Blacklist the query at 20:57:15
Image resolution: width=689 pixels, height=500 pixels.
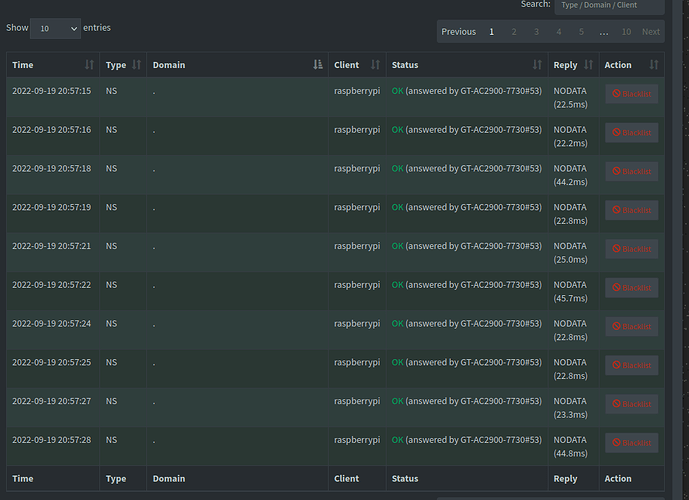pyautogui.click(x=631, y=96)
